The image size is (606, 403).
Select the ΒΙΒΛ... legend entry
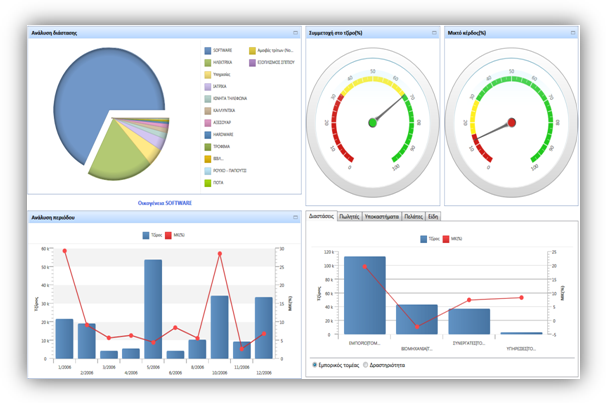coord(214,158)
